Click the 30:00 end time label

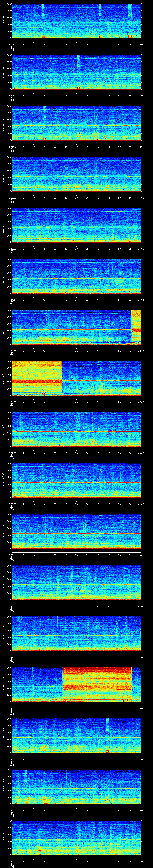(x=141, y=44)
